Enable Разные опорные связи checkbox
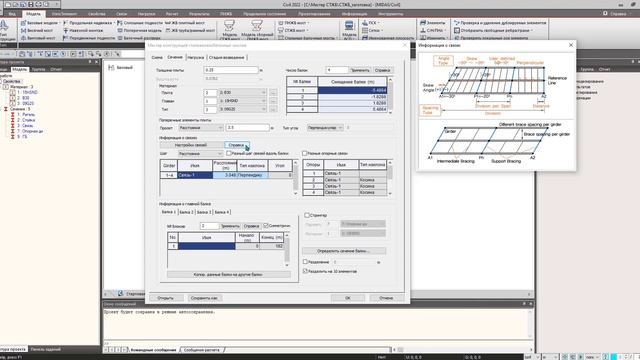Viewport: 640px width, 360px height. 304,153
